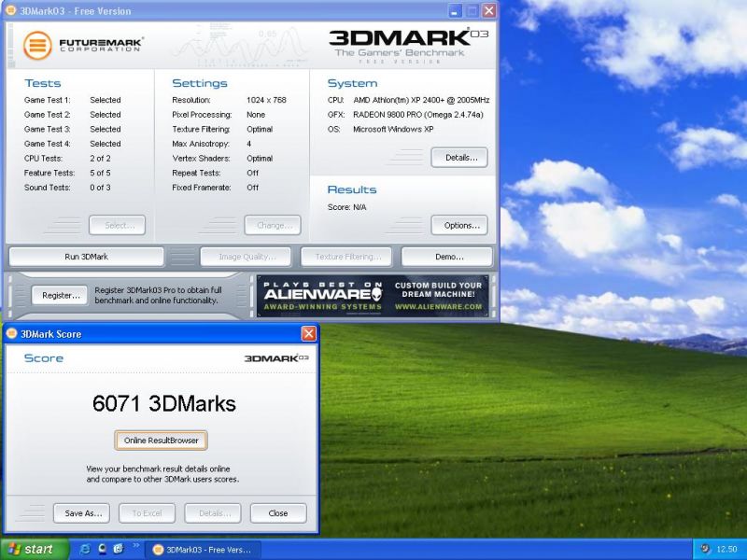
Task: Click the 3DMark Score title bar icon
Action: 11,333
